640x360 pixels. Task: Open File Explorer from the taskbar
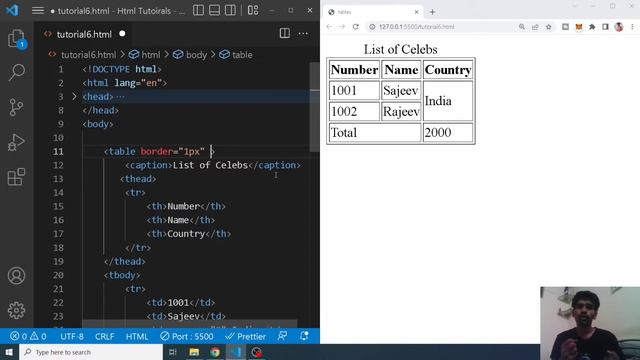click(194, 352)
